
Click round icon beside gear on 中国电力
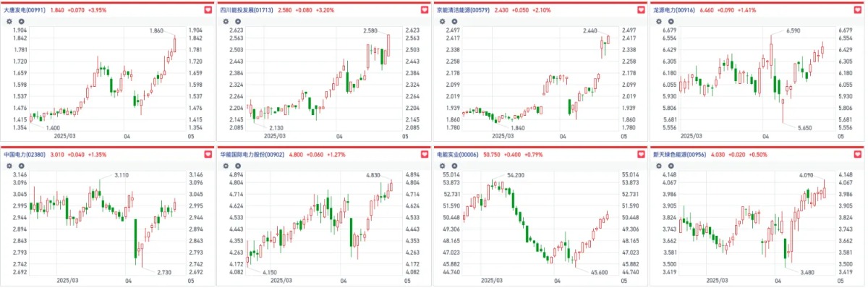click(21, 165)
